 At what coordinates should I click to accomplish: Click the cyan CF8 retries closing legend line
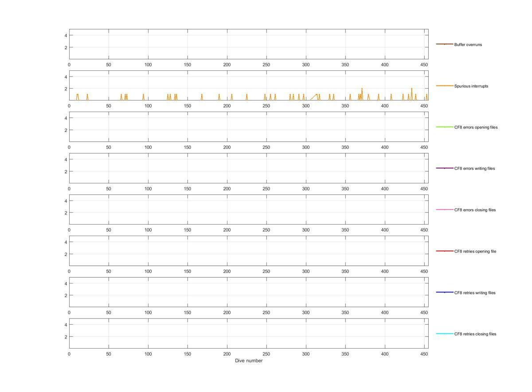click(445, 334)
